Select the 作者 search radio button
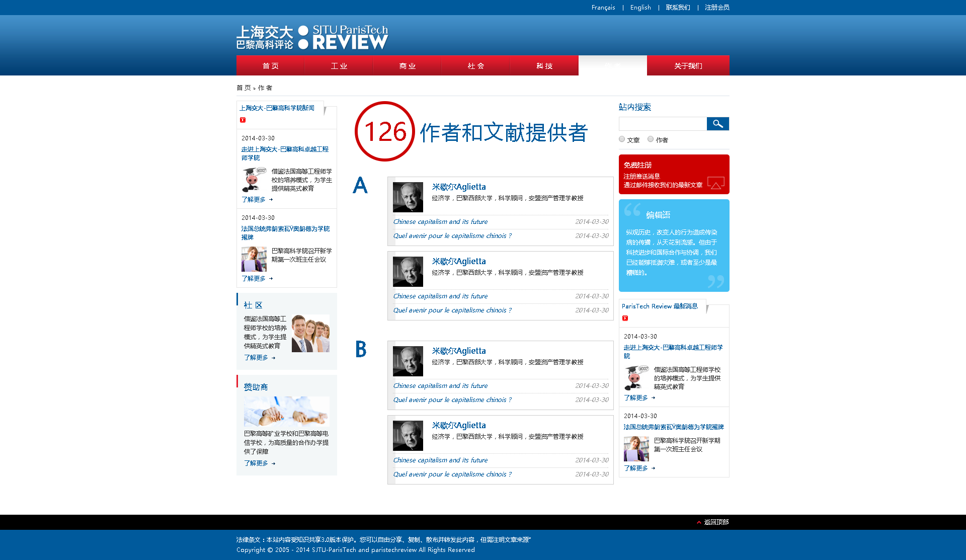Screen dimensions: 966x560 [x=651, y=139]
